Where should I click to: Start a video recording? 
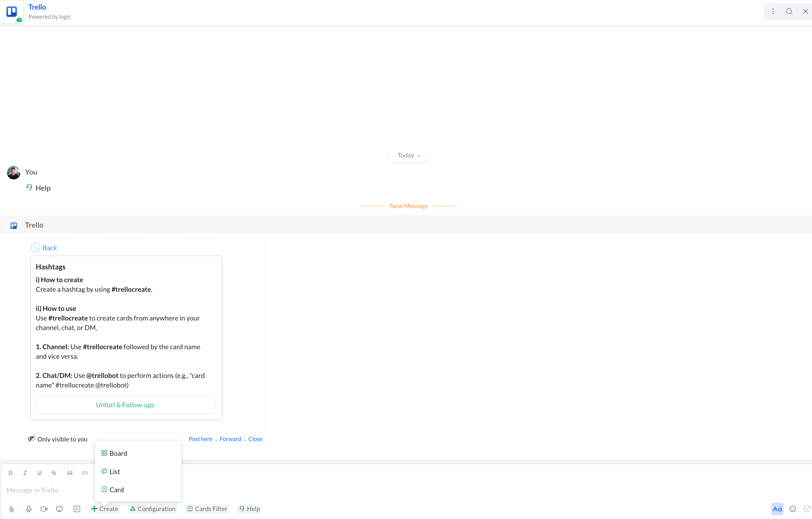(x=44, y=509)
